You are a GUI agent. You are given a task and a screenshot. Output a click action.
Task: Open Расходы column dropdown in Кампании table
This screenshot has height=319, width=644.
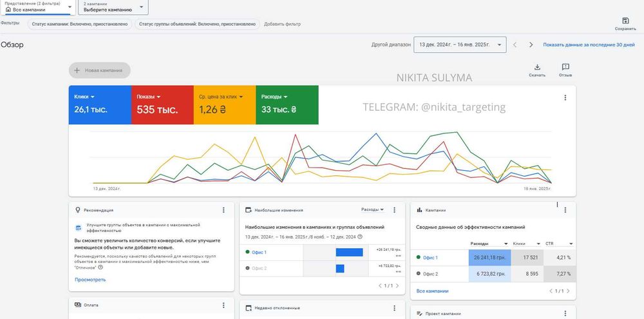(x=489, y=244)
